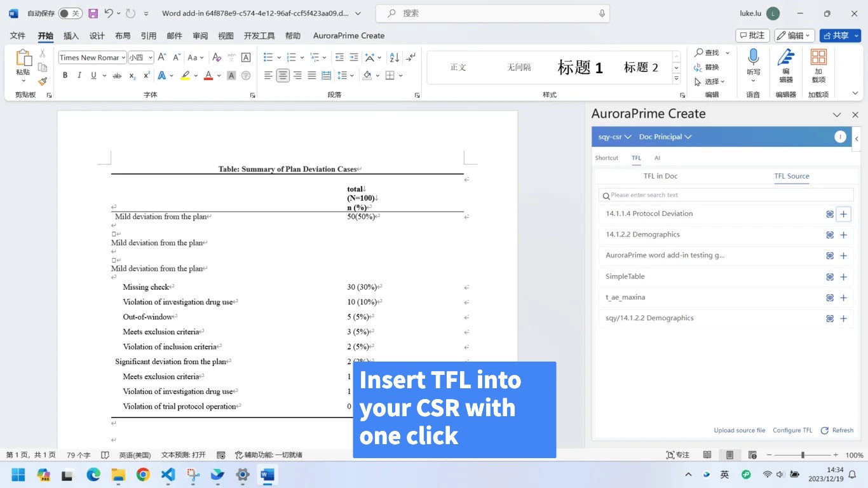Preview the SimpleTable source
This screenshot has width=868, height=488.
point(830,277)
